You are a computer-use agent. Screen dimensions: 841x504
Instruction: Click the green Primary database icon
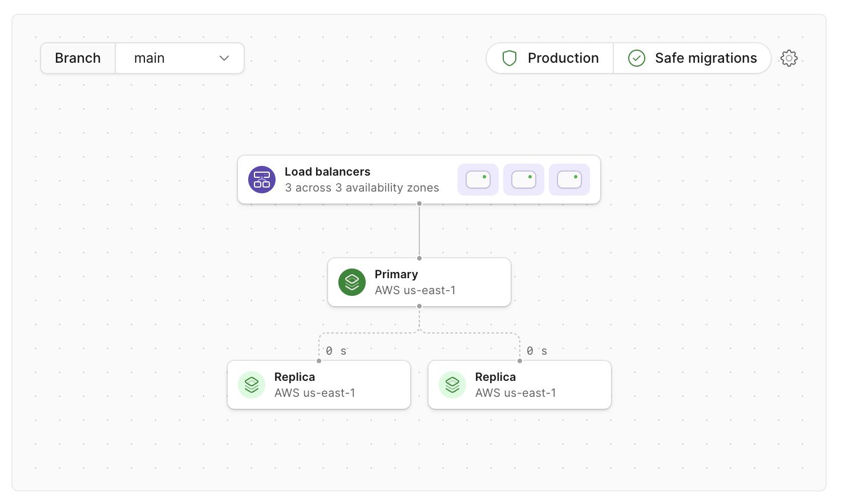click(352, 282)
